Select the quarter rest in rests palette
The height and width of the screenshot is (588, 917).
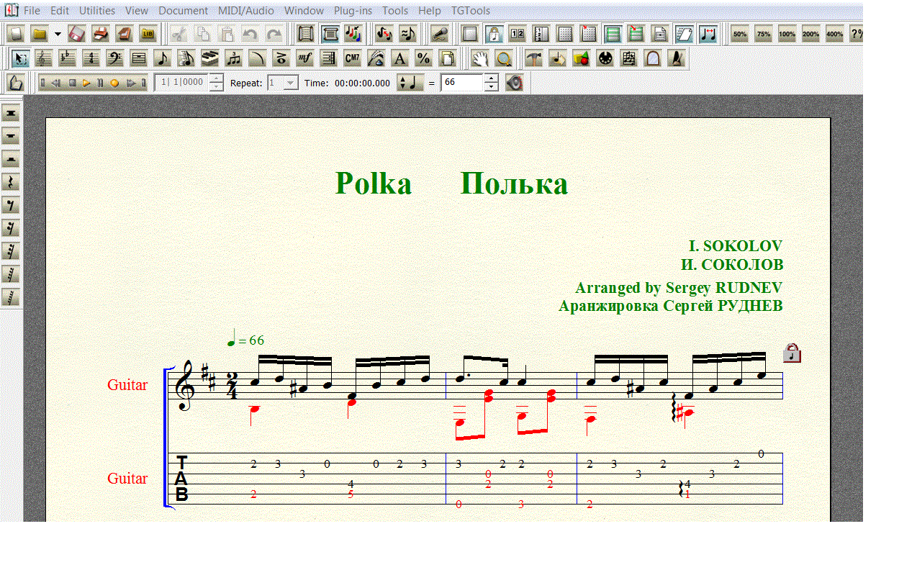pos(11,183)
